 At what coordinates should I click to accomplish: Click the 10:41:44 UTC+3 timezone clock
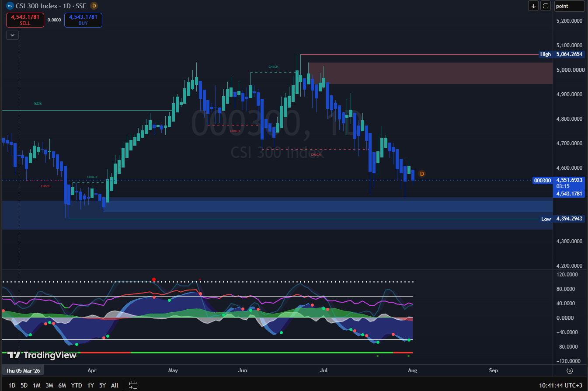pos(561,385)
